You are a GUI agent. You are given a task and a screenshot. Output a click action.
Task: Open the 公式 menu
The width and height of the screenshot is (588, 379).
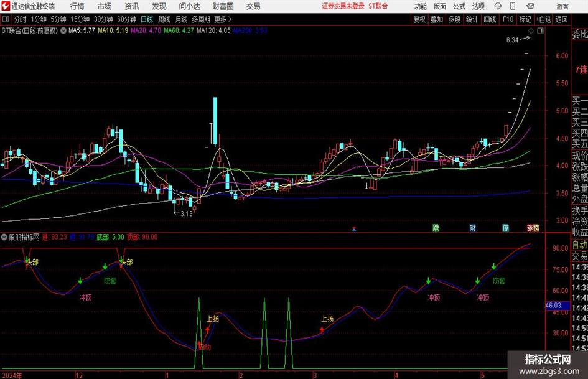tap(459, 6)
